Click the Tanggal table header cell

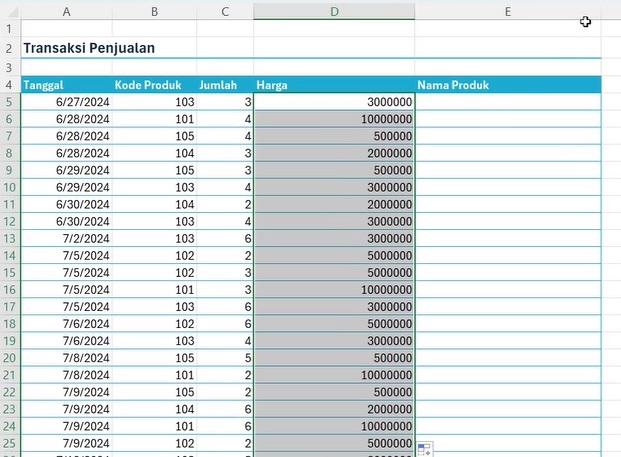click(66, 85)
